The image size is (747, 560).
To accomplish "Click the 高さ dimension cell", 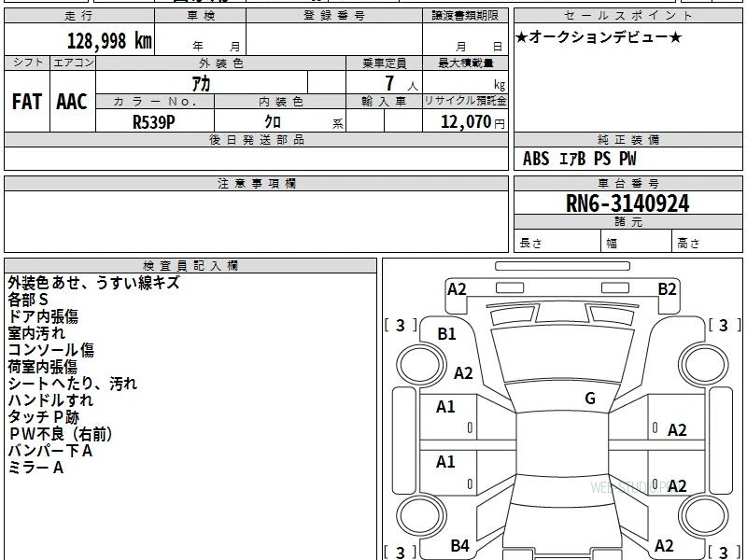I will [707, 243].
